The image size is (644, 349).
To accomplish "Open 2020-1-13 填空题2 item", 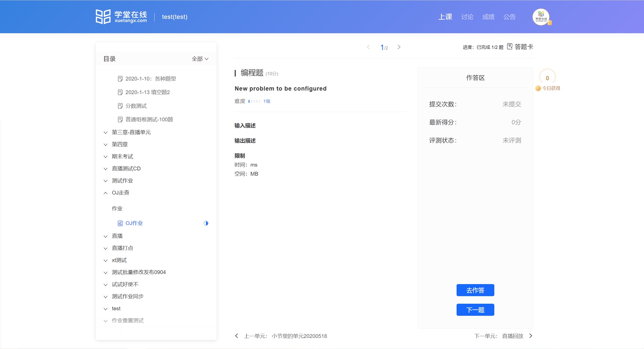I will tap(147, 92).
